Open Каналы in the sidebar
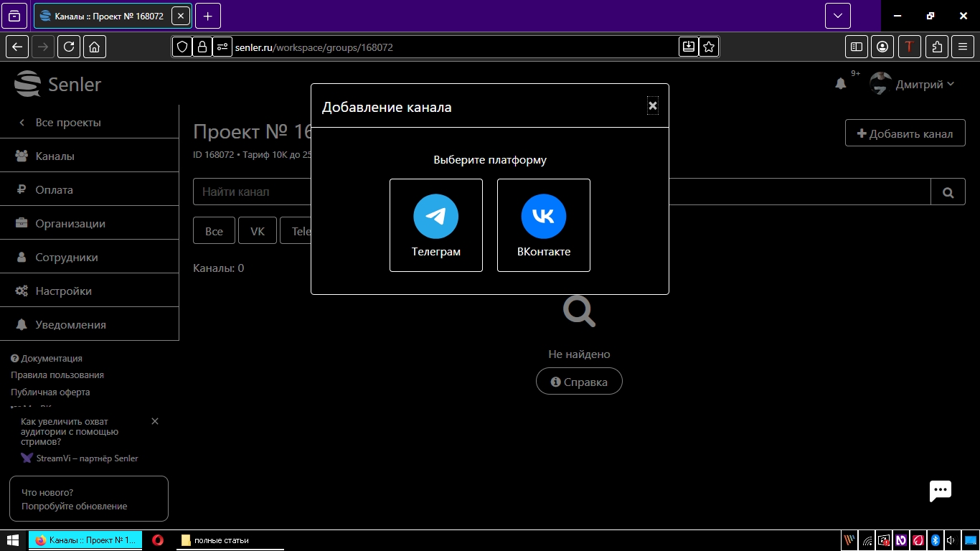The height and width of the screenshot is (551, 980). [55, 156]
